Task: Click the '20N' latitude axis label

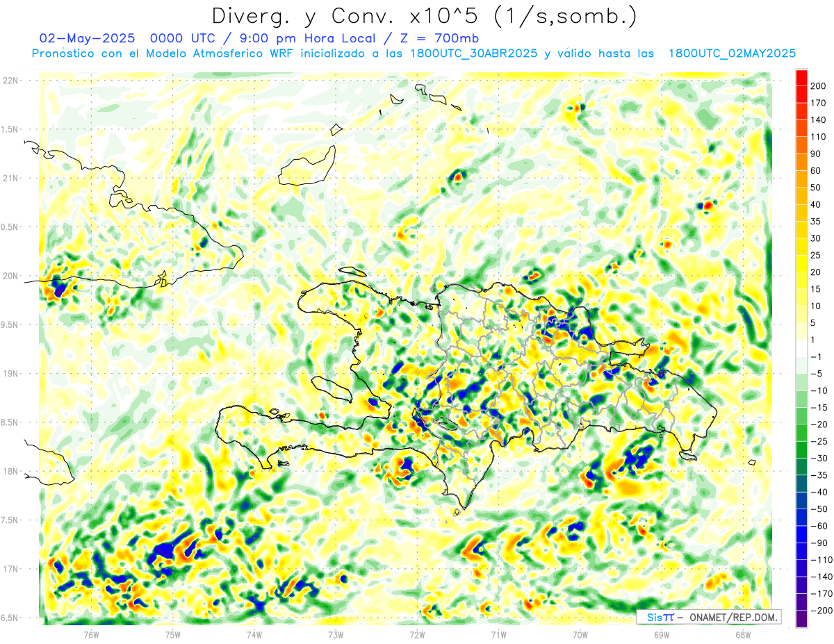Action: 10,276
